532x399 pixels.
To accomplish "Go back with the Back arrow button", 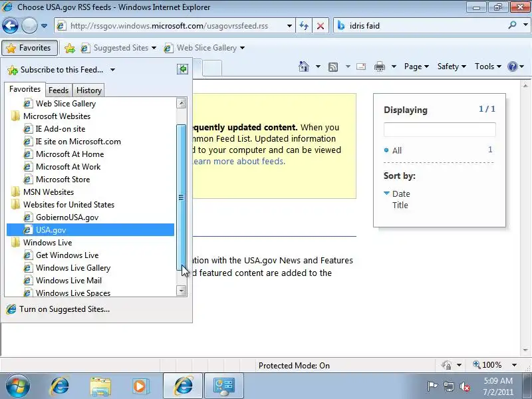I will click(10, 25).
